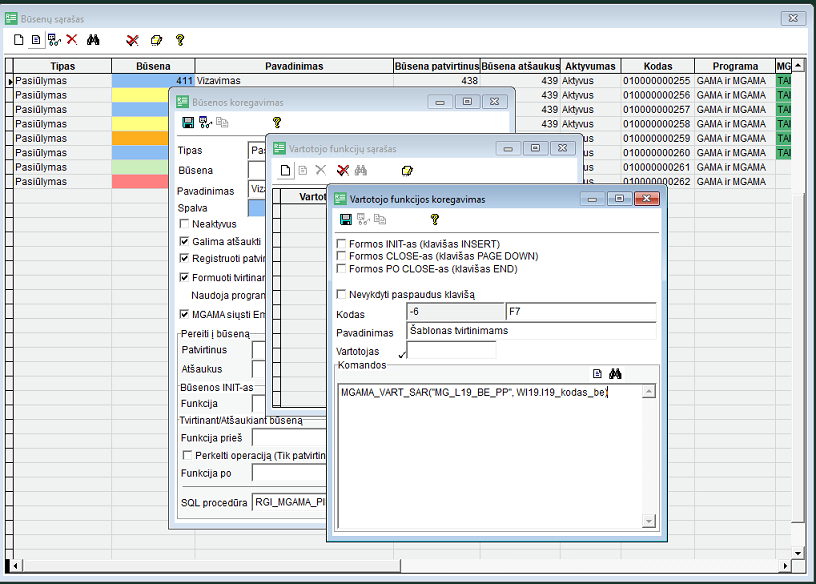This screenshot has height=584, width=816.
Task: Click new document icon in Vartotojo funkcijų sąrašas
Action: point(285,170)
